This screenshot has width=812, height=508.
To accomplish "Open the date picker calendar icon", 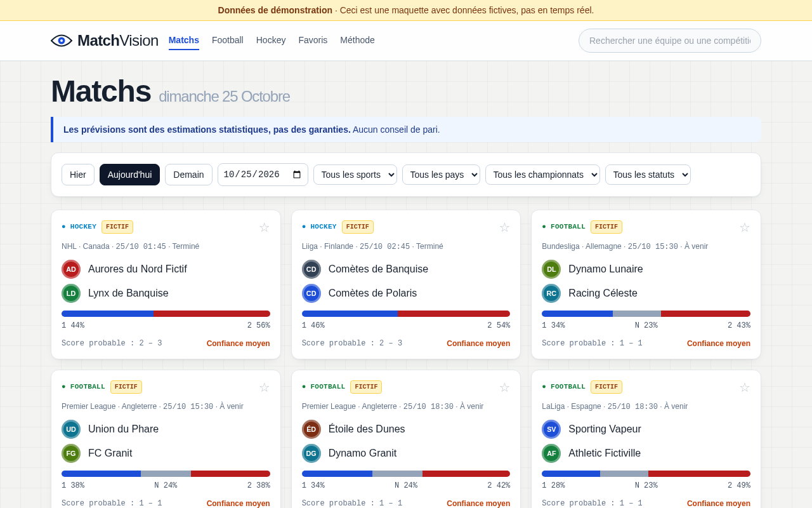I will 297,175.
